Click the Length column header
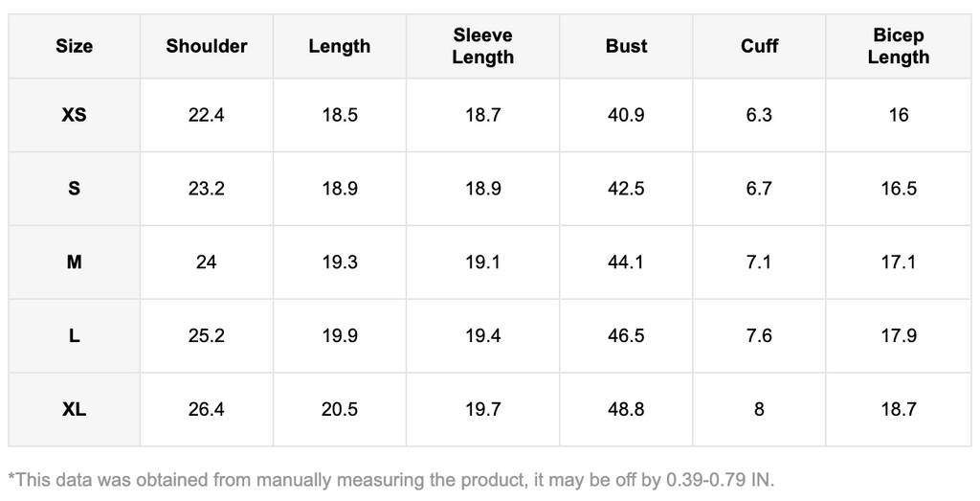Screen dimensions: 980x501 pos(340,46)
